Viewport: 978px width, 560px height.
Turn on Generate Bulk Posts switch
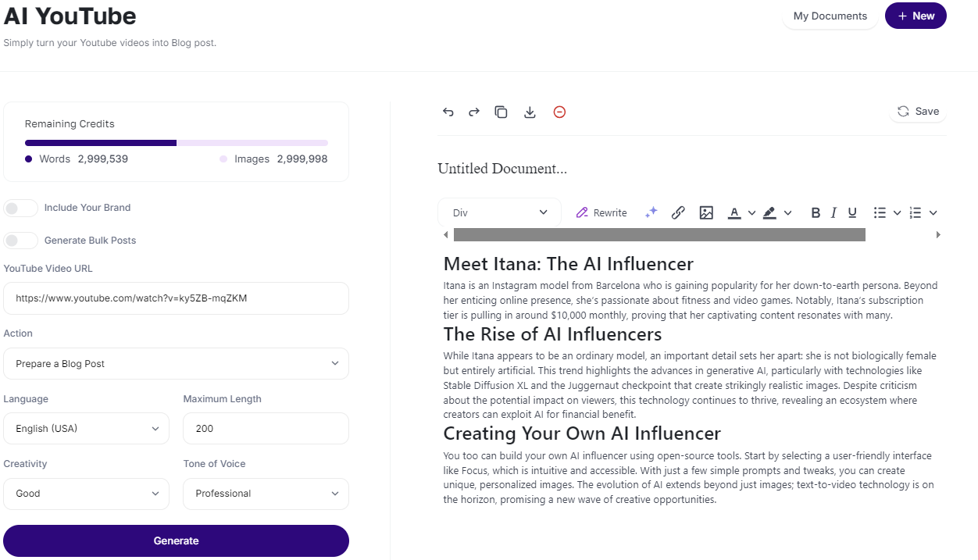coord(21,241)
